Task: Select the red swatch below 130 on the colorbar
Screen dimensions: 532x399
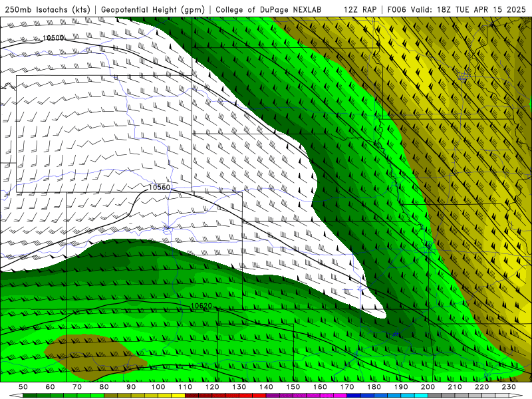Action: pos(245,396)
